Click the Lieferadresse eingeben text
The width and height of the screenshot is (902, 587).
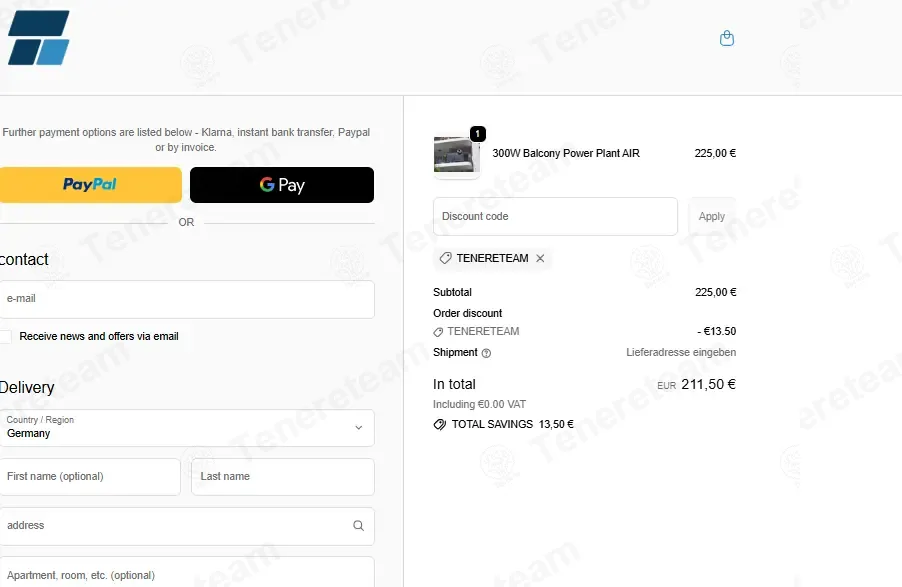pyautogui.click(x=681, y=352)
